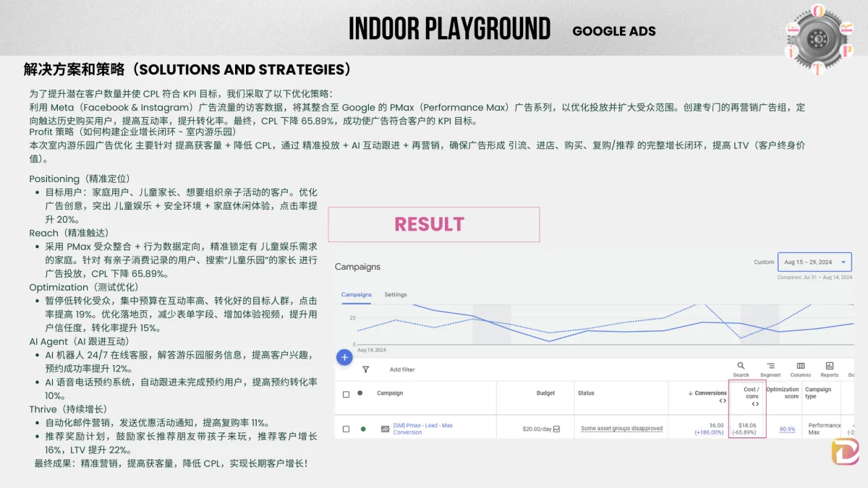The image size is (868, 488).
Task: Click the expand arrows under the Conversions header
Action: coord(722,401)
